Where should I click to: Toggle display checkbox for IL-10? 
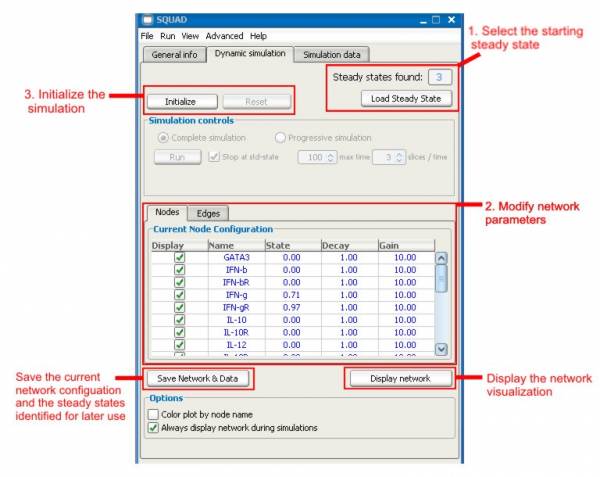pyautogui.click(x=179, y=320)
